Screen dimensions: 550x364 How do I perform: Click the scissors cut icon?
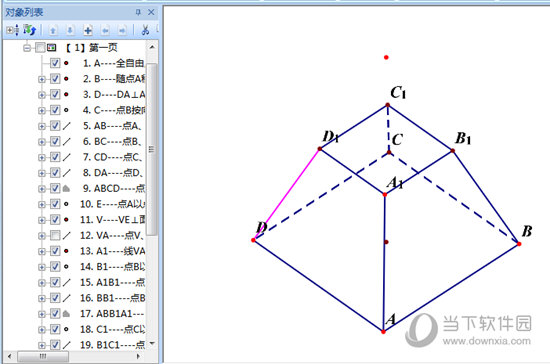pos(145,30)
